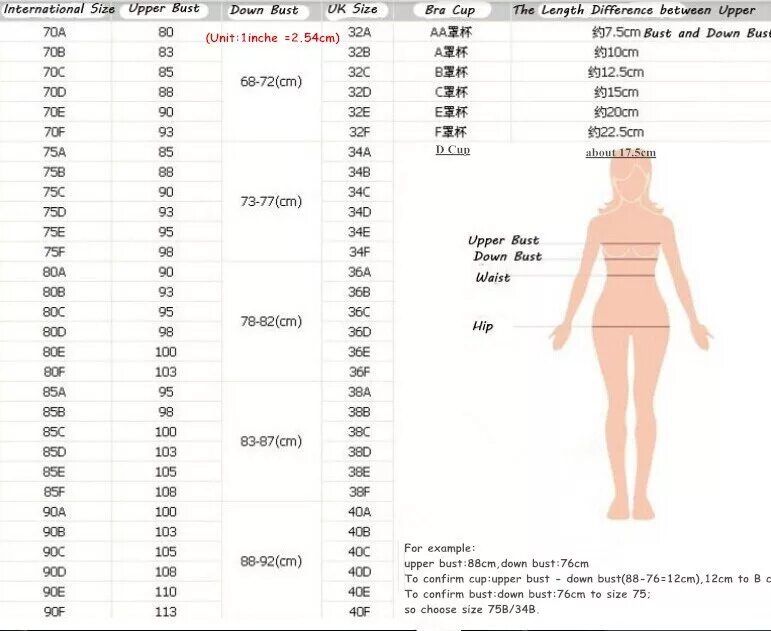
Task: Click 'To confirm bust:down bust:76cm to size 75' line
Action: [x=527, y=594]
